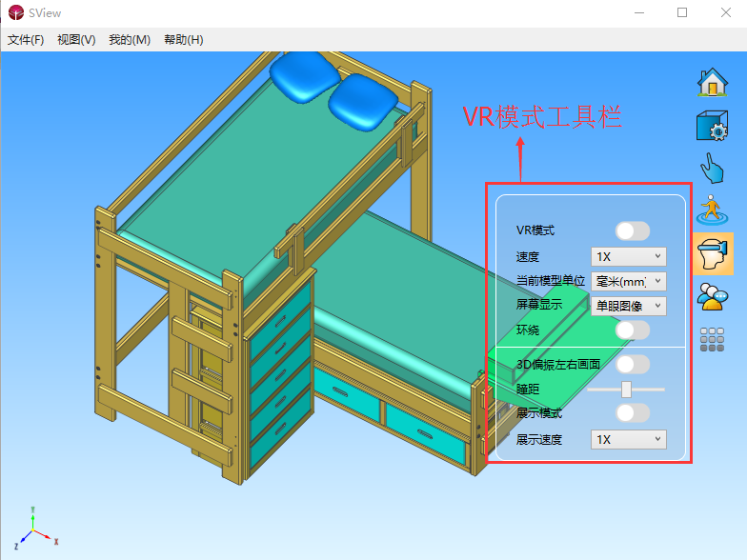Click the XYZ axis orientation indicator

point(35,529)
